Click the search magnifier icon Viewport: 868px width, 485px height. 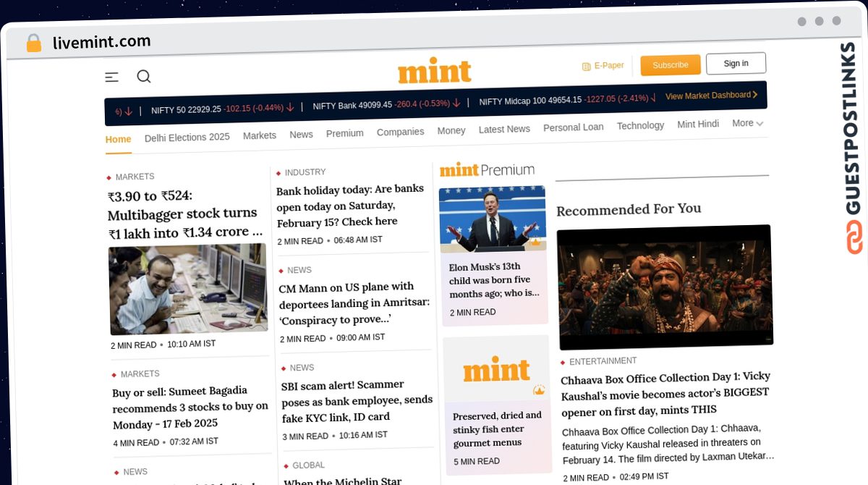coord(144,76)
